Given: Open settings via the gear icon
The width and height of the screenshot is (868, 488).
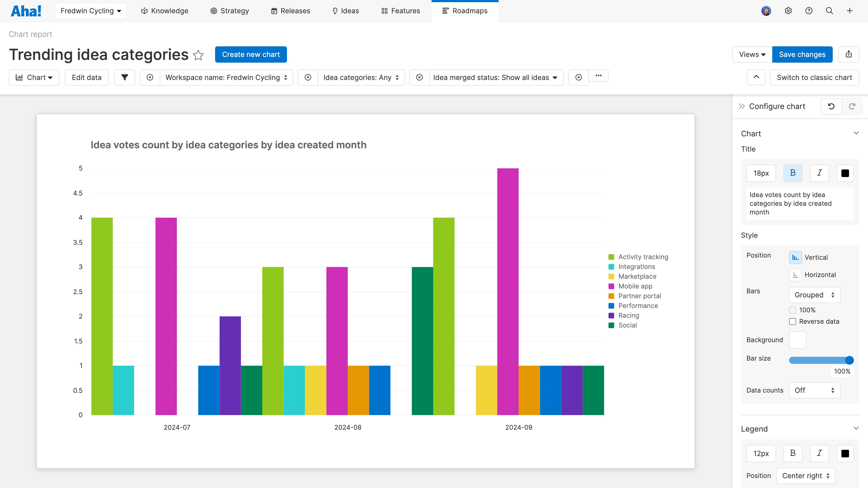Looking at the screenshot, I should tap(789, 11).
